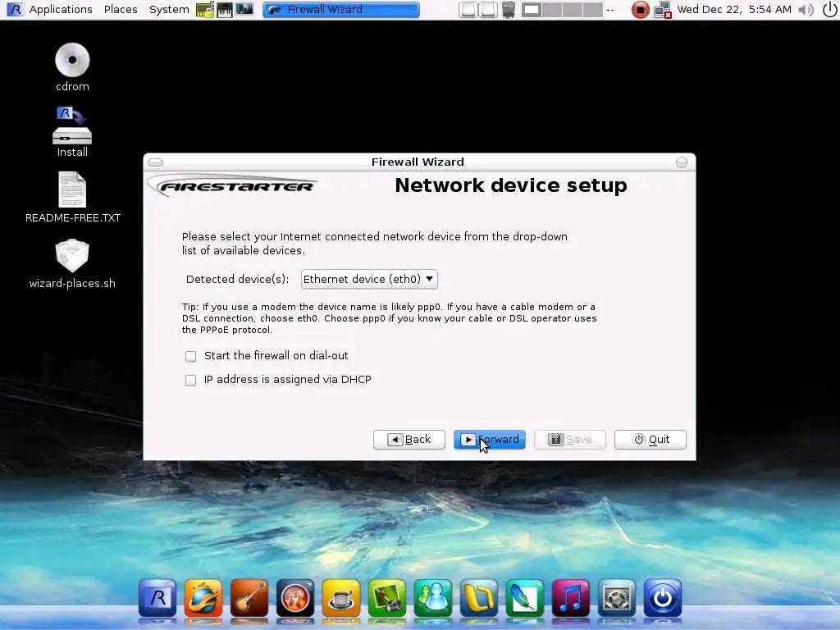Open the gear system settings dock icon
840x630 pixels.
(x=617, y=598)
